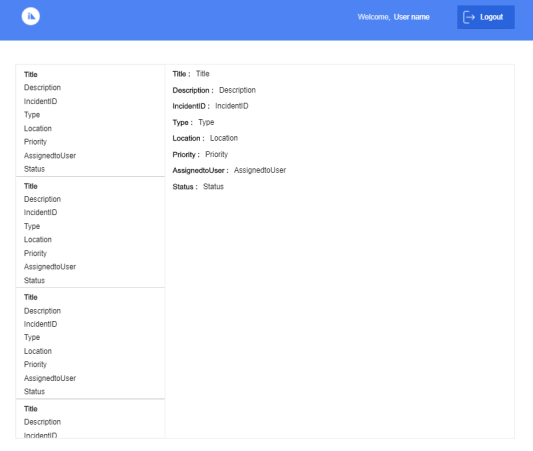Click Priority in the second list card
The width and height of the screenshot is (533, 451).
35,254
